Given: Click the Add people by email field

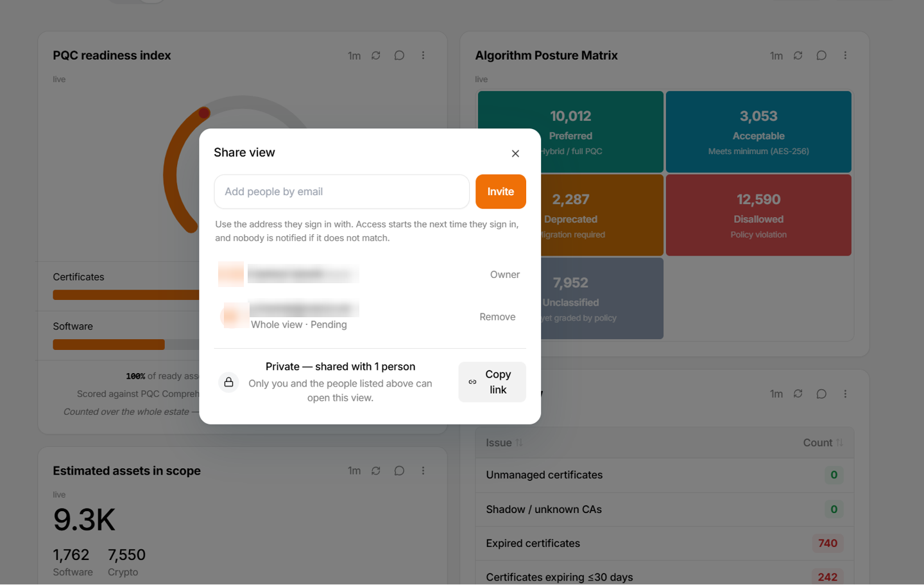Looking at the screenshot, I should 342,191.
